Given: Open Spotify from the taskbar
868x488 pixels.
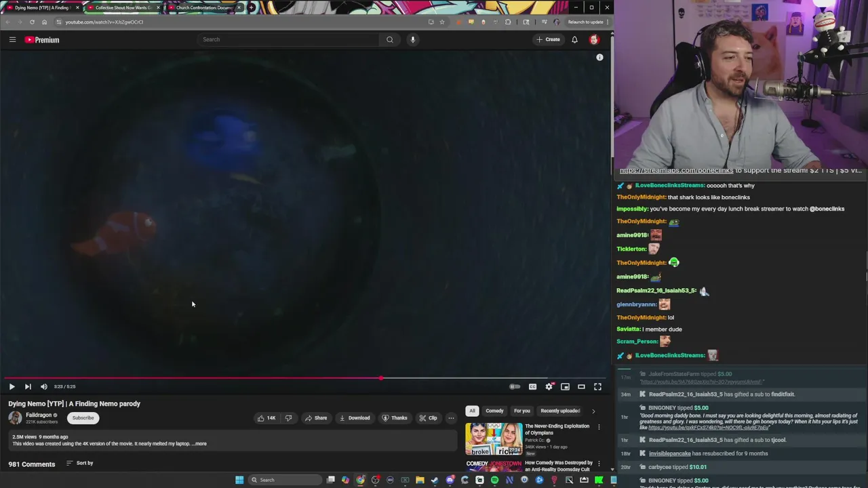Looking at the screenshot, I should tap(494, 480).
